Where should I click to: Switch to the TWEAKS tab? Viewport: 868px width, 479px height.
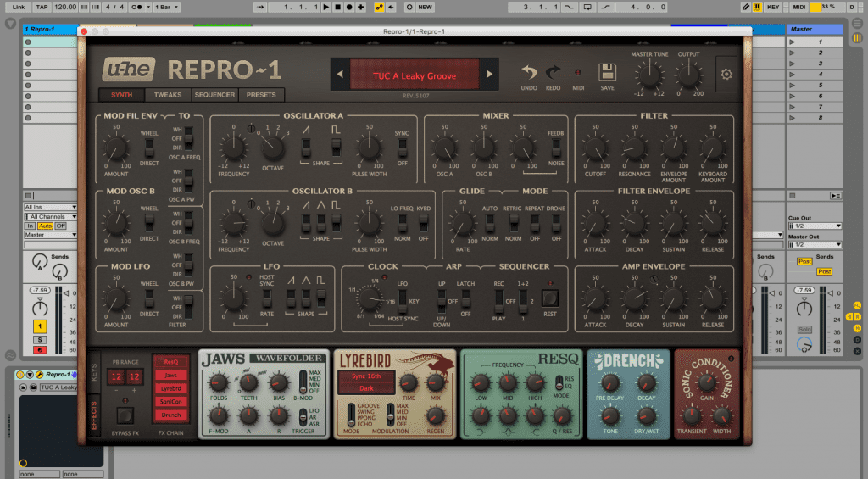[x=168, y=95]
